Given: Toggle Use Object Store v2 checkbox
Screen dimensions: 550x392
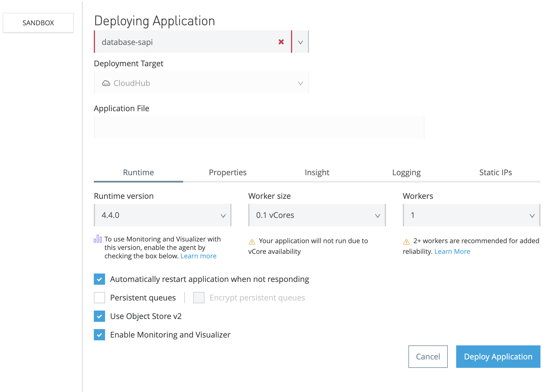Looking at the screenshot, I should tap(99, 316).
